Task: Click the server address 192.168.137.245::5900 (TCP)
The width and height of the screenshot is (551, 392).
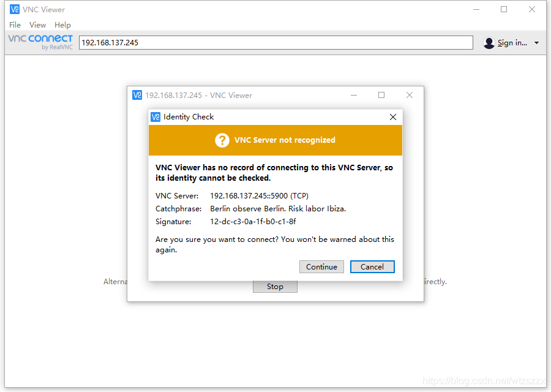Action: pyautogui.click(x=260, y=196)
